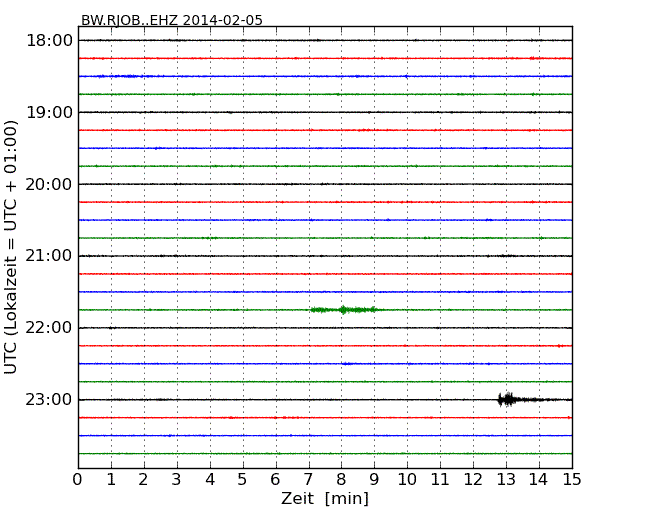Image resolution: width=650 pixels, height=520 pixels.
Task: Click the UTC Lokalzeit y-axis label
Action: click(11, 247)
